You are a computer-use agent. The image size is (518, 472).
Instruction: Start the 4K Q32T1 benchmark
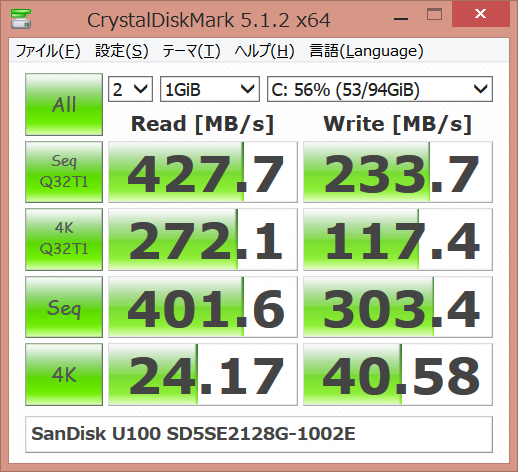(x=64, y=239)
